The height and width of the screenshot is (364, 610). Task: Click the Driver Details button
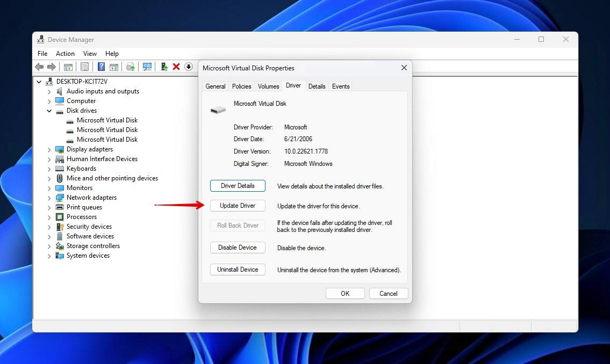[238, 186]
